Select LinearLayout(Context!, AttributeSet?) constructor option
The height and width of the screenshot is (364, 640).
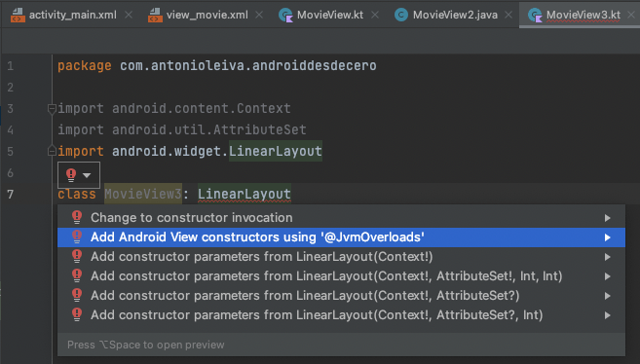point(341,296)
